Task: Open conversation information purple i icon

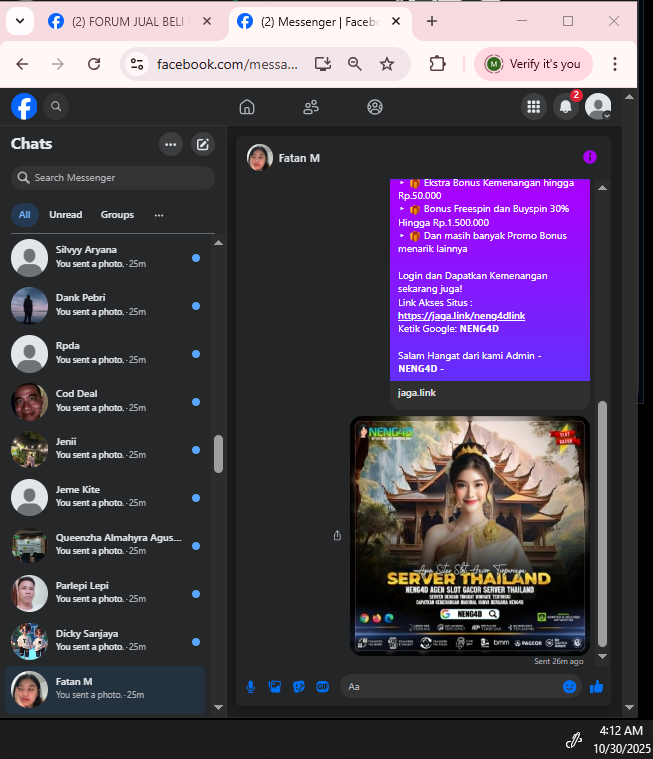Action: tap(590, 157)
